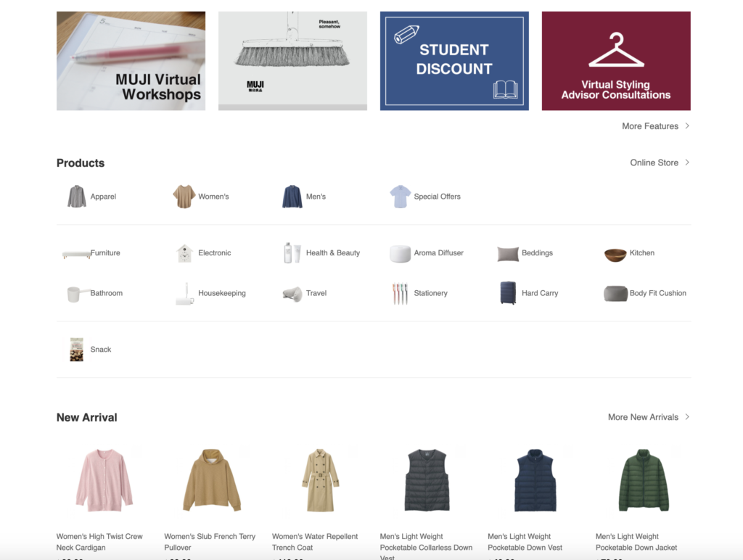View the Women's Water Repellent Trench Coat
This screenshot has height=560, width=743.
coord(320,480)
